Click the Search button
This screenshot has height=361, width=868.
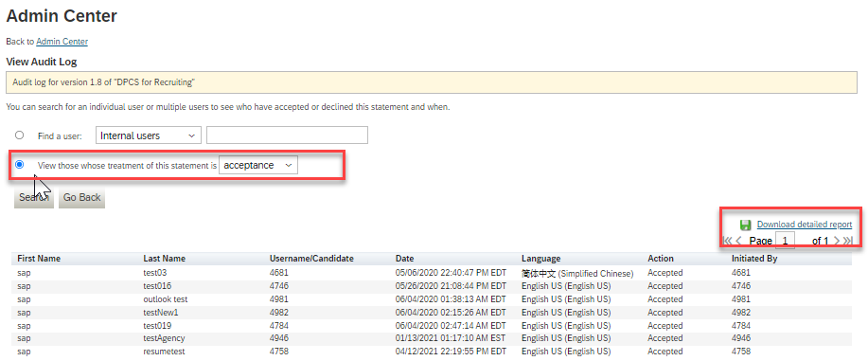point(34,197)
